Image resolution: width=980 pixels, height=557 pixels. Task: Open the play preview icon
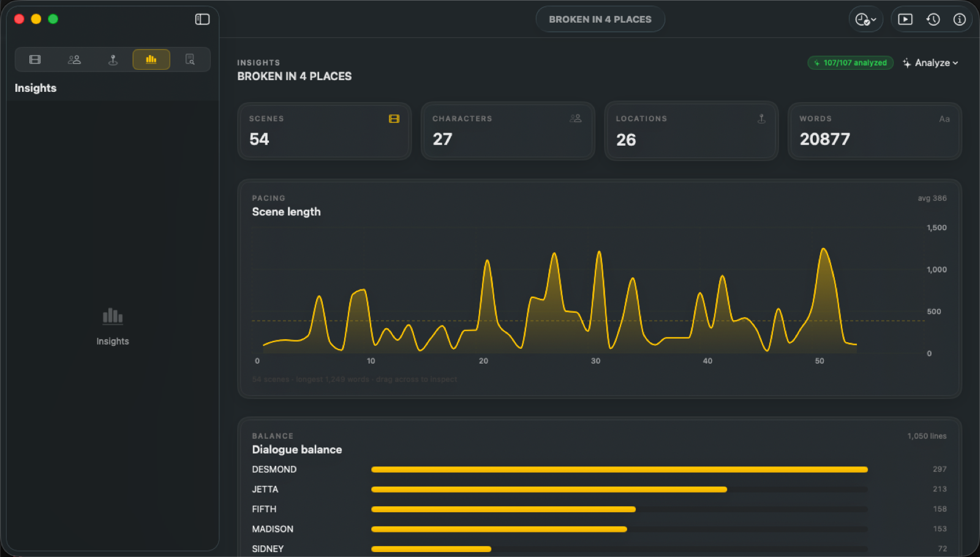pos(905,20)
